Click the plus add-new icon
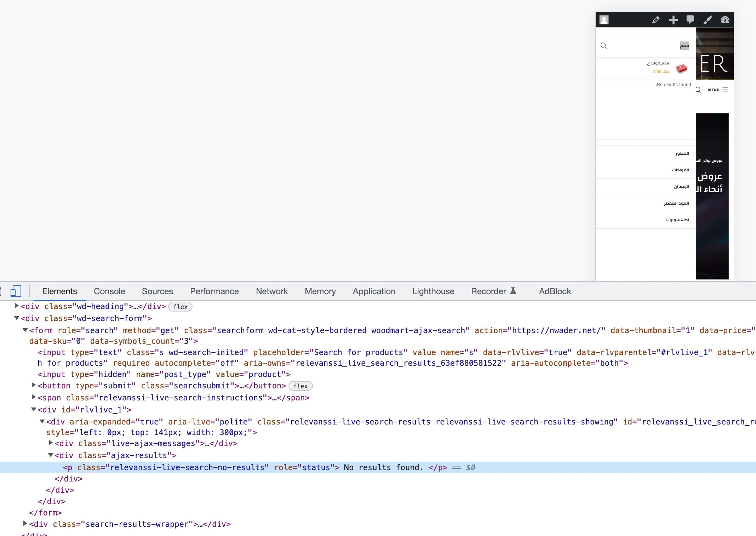The height and width of the screenshot is (536, 756). (673, 20)
